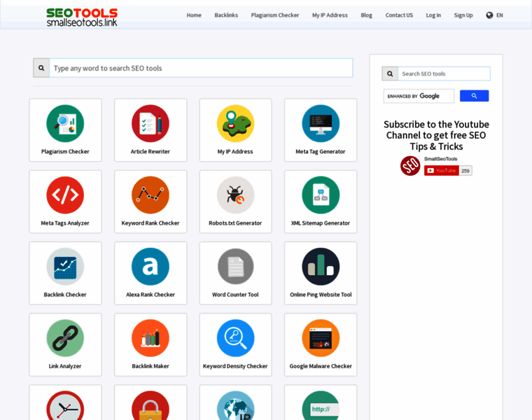Open the Alexa Rank Checker icon
The width and height of the screenshot is (532, 420).
click(150, 267)
